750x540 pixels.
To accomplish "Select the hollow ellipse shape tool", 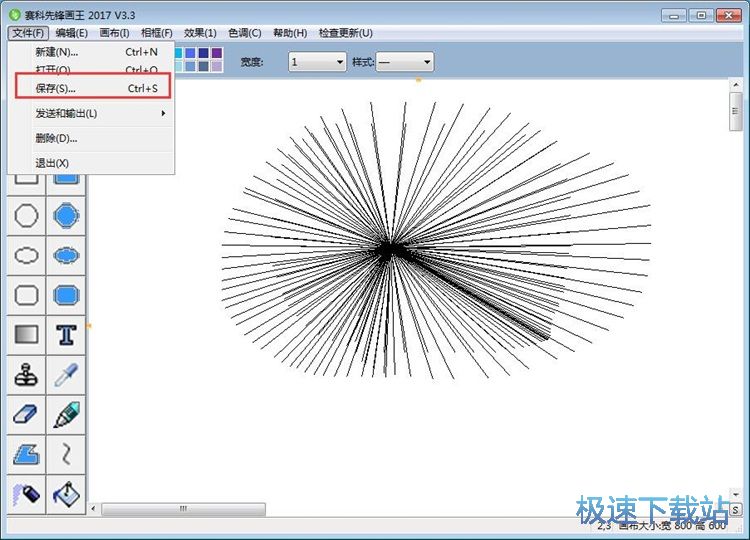I will [x=26, y=255].
